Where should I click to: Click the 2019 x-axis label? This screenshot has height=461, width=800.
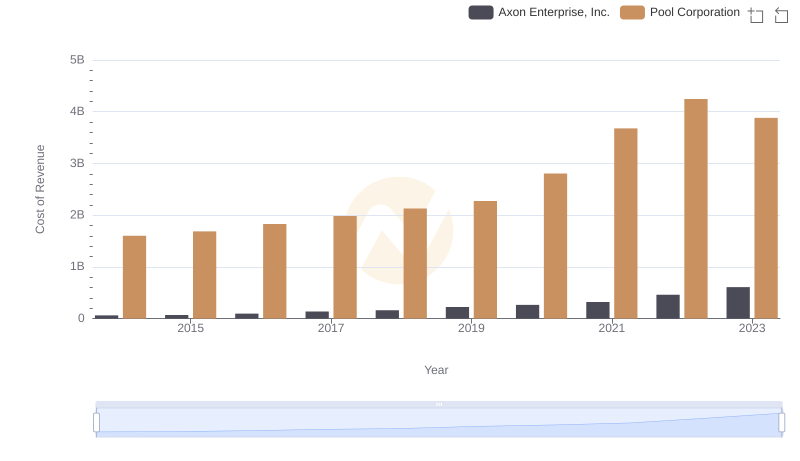[x=471, y=328]
